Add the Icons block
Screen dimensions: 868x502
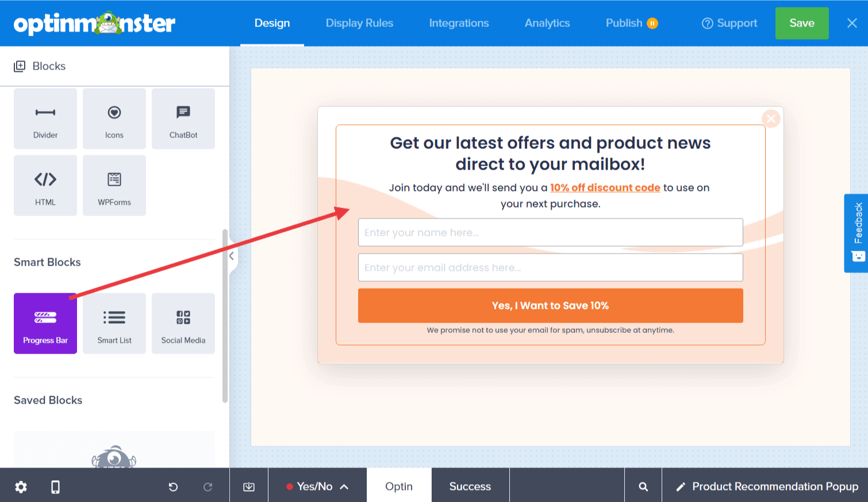(x=114, y=118)
